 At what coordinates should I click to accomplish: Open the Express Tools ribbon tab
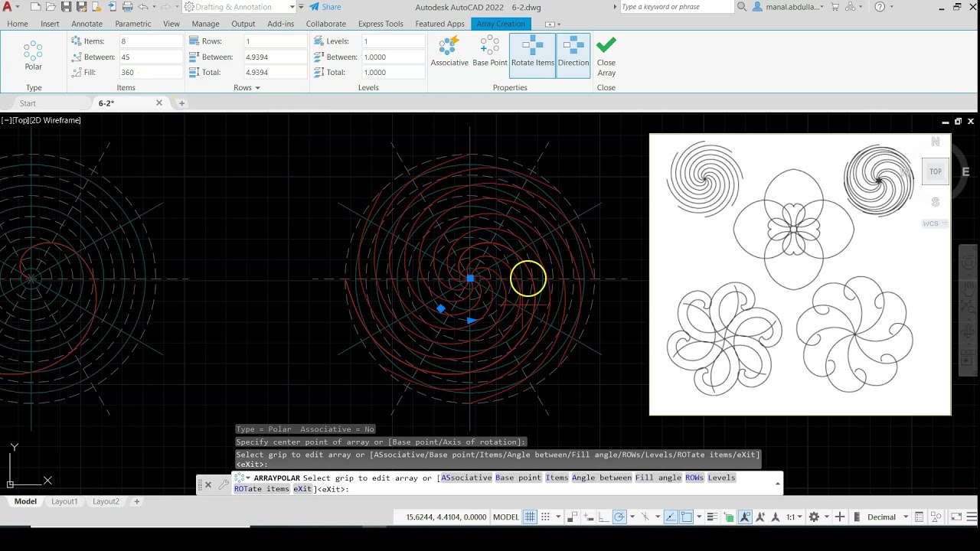pos(381,24)
